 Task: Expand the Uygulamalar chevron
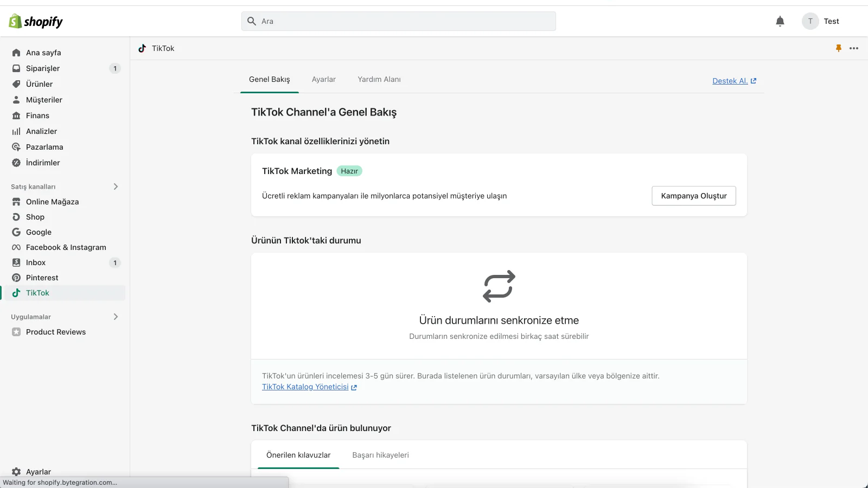click(x=116, y=317)
